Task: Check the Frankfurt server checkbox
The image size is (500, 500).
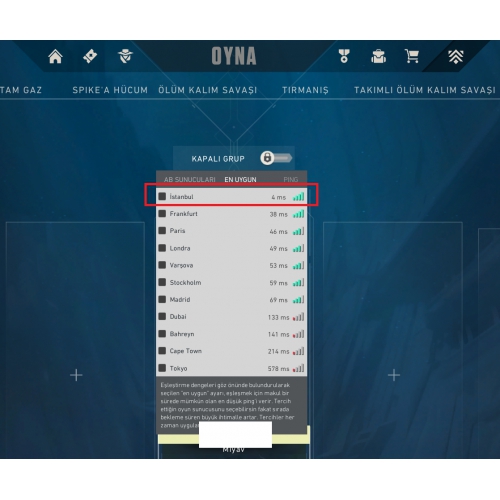Action: pyautogui.click(x=162, y=214)
